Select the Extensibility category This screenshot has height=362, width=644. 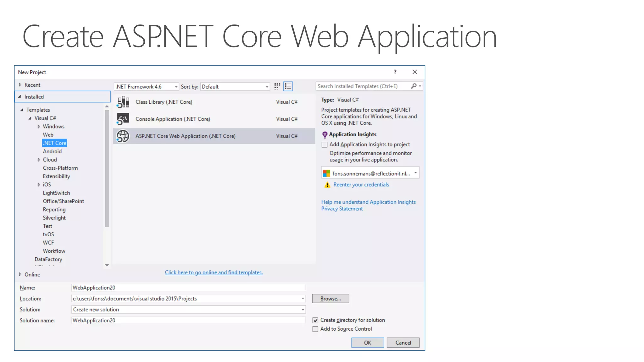coord(57,177)
